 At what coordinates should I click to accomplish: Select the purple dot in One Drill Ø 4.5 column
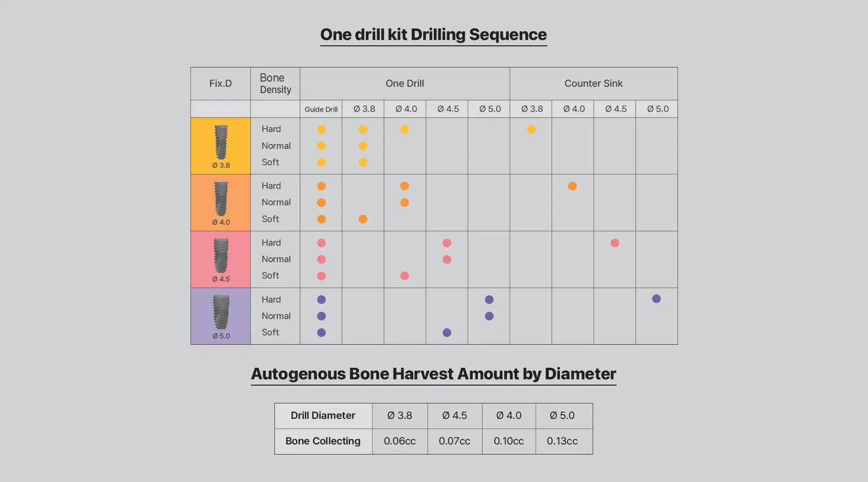tap(447, 333)
